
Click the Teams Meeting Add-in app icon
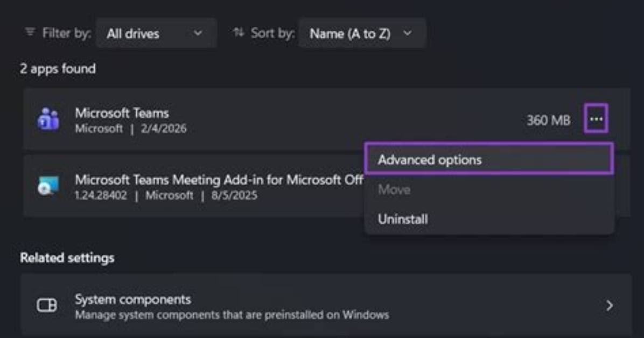click(48, 186)
